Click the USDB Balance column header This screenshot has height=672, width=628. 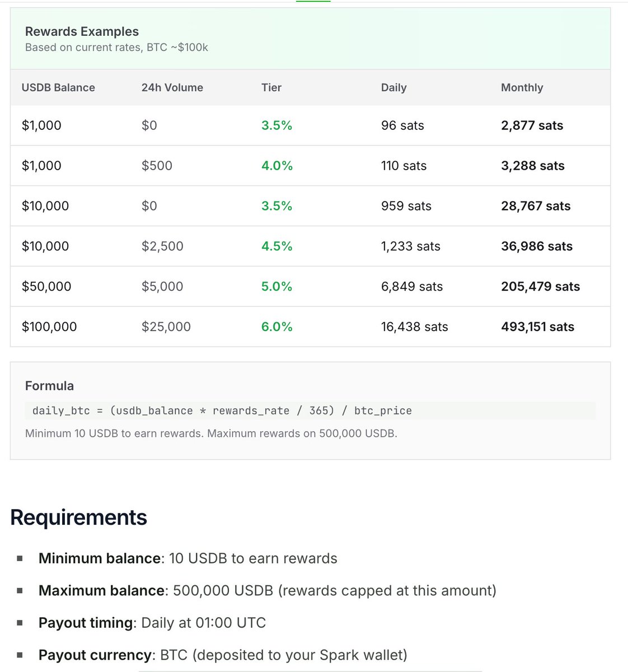[x=58, y=87]
